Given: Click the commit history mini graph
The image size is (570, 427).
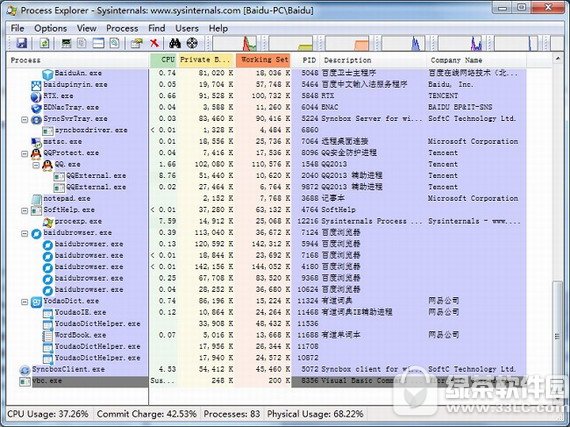Looking at the screenshot, I should pyautogui.click(x=291, y=43).
